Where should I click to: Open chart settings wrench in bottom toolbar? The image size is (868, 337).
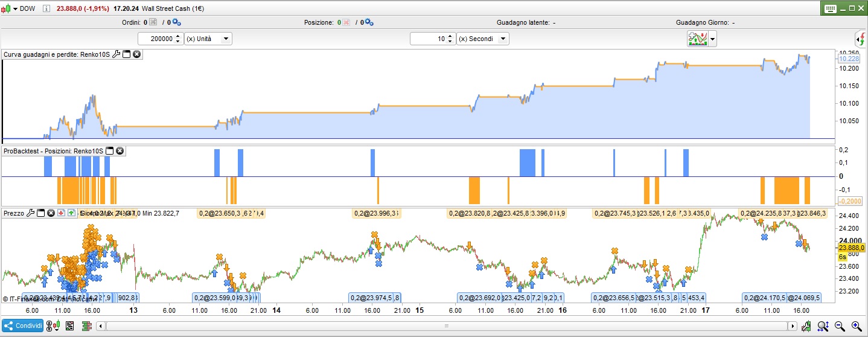807,326
